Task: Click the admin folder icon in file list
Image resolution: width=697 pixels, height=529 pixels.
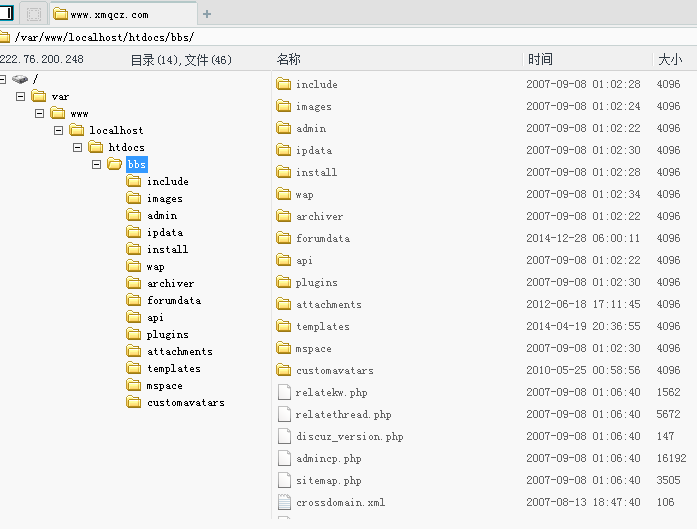Action: pos(284,128)
